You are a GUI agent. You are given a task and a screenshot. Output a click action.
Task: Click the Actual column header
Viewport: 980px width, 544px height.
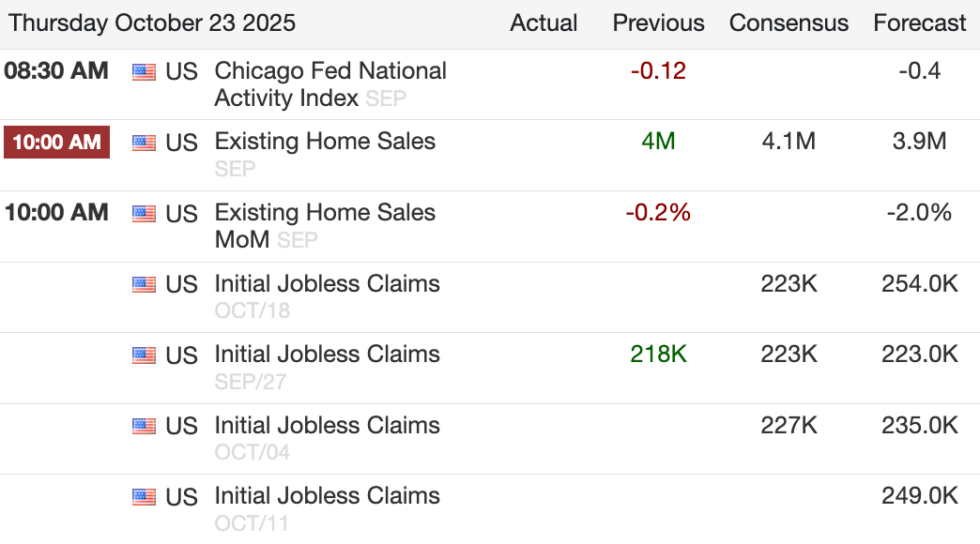[x=544, y=23]
